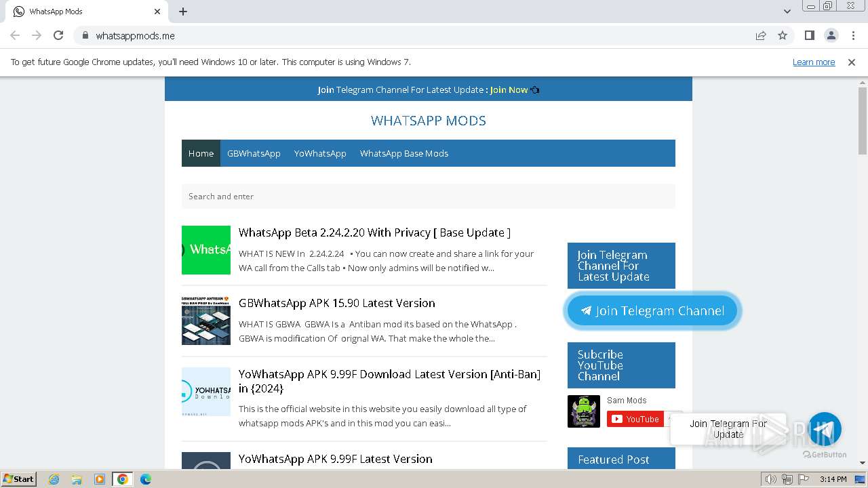
Task: Open the YoWhatsApp menu item
Action: tap(320, 153)
